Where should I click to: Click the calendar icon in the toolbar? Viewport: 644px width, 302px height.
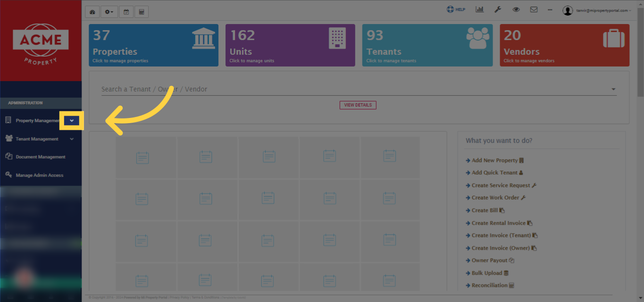126,11
